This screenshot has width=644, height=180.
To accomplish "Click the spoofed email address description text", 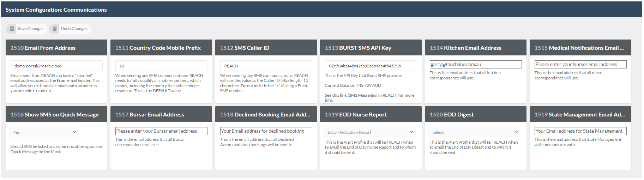I will point(55,83).
